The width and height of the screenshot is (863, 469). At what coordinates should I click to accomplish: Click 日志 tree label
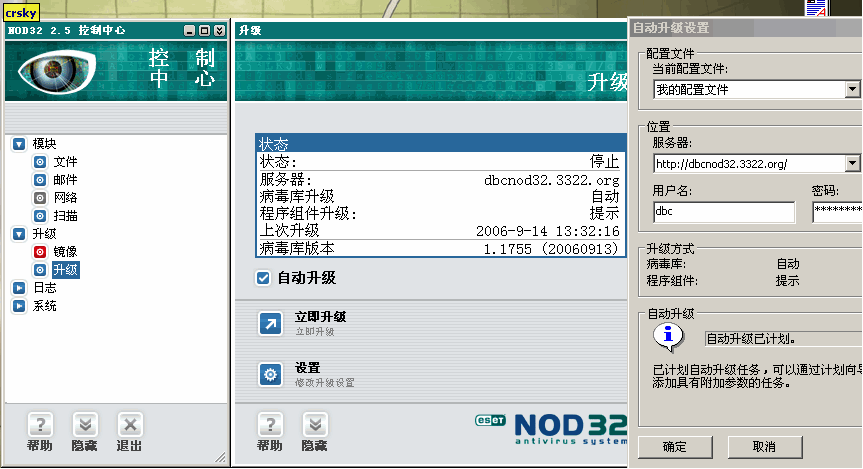point(45,288)
